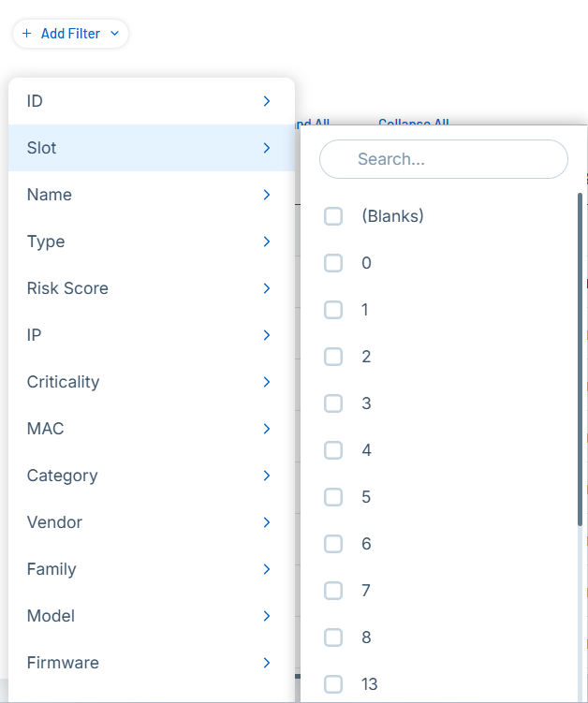588x703 pixels.
Task: Click the slot list vertical scrollbar
Action: 581,356
